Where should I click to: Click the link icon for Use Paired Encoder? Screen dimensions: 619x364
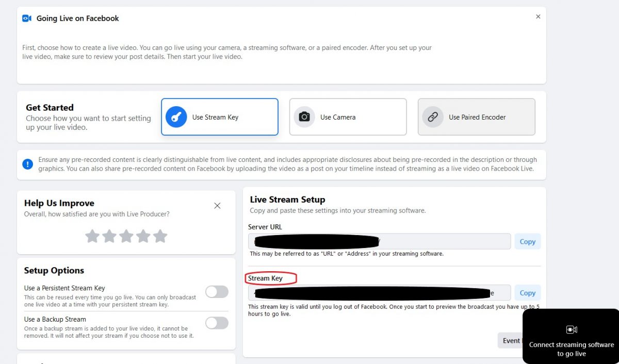(433, 117)
